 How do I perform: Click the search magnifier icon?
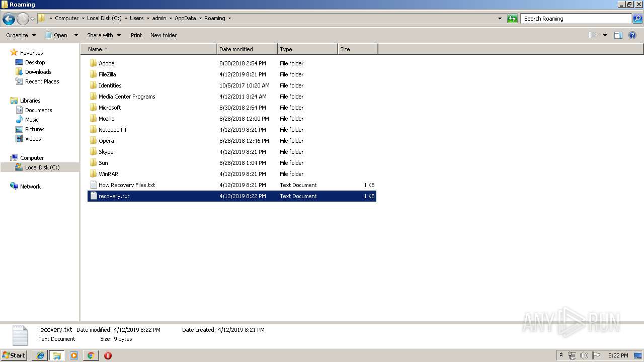pos(637,19)
